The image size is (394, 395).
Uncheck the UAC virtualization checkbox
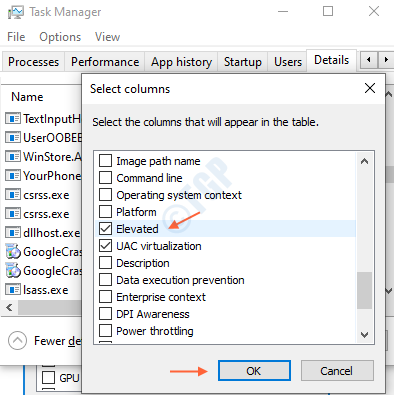click(105, 246)
